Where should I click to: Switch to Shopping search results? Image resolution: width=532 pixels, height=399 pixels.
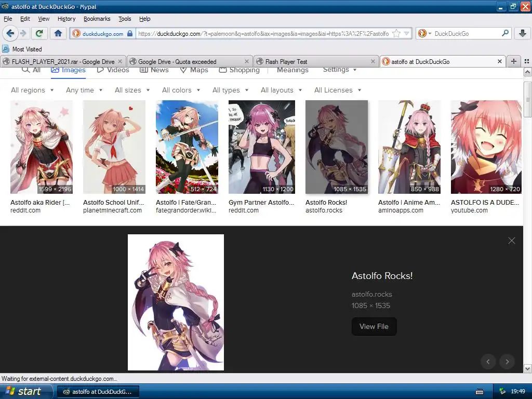(x=239, y=70)
